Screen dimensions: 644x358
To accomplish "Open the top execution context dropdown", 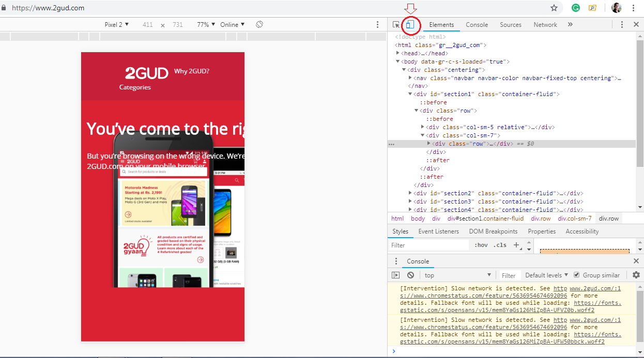I will click(457, 275).
